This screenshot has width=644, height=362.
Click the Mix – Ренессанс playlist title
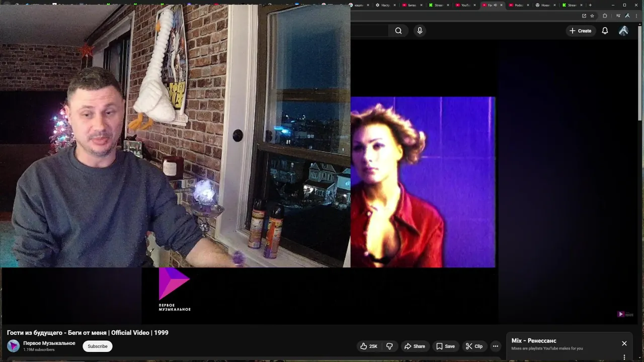[534, 341]
